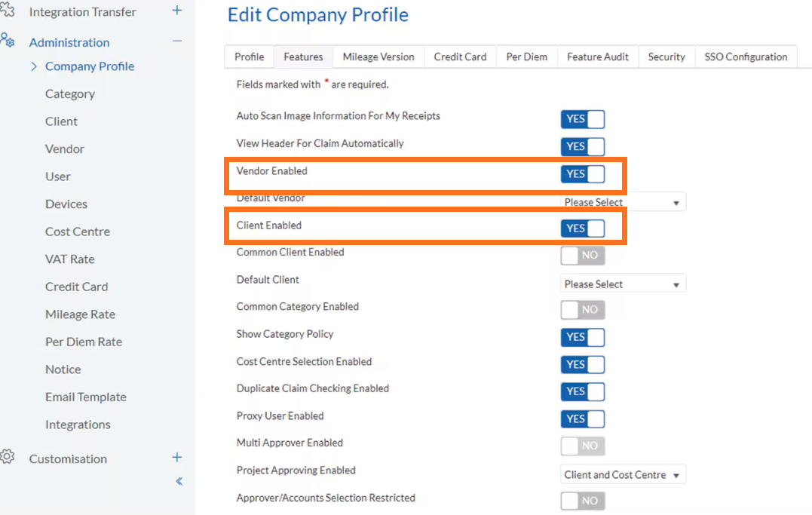Open Integrations in the sidebar

point(78,425)
